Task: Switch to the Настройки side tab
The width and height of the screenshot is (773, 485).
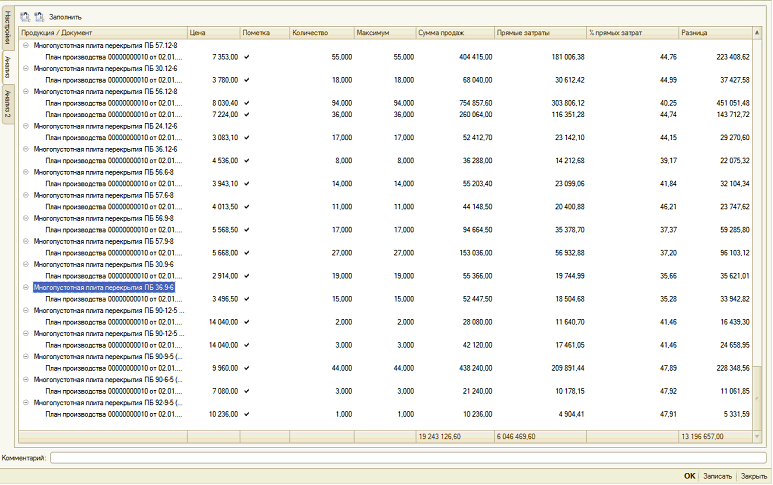Action: pyautogui.click(x=7, y=27)
